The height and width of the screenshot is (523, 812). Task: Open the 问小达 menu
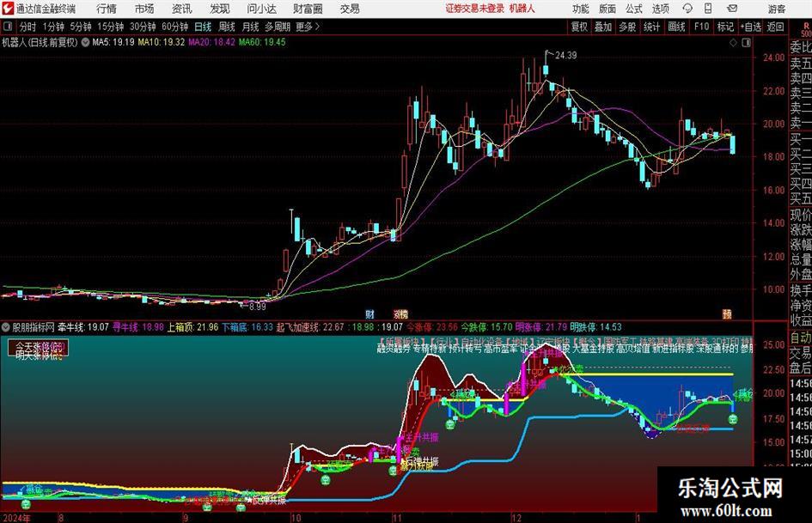[x=261, y=9]
